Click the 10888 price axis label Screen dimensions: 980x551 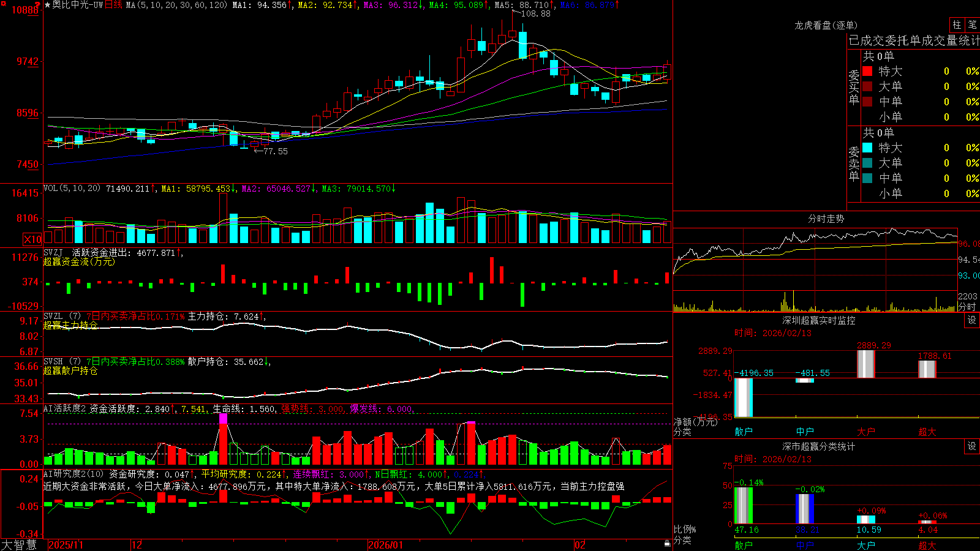click(x=25, y=10)
